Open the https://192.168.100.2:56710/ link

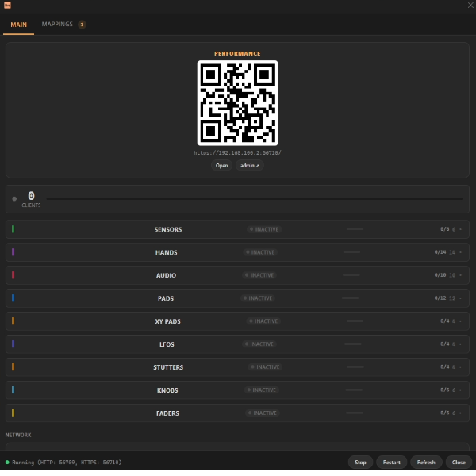[237, 152]
